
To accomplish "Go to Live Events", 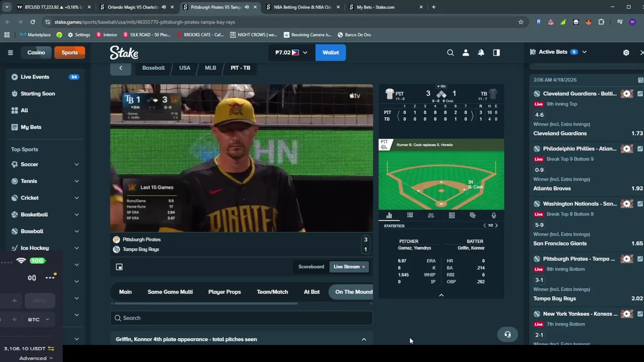I will pyautogui.click(x=45, y=77).
